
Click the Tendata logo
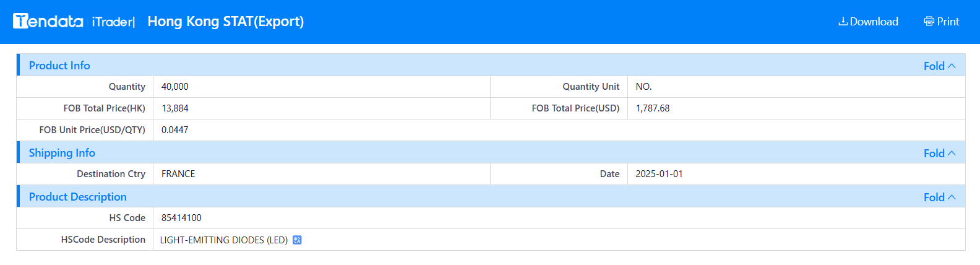pos(48,21)
